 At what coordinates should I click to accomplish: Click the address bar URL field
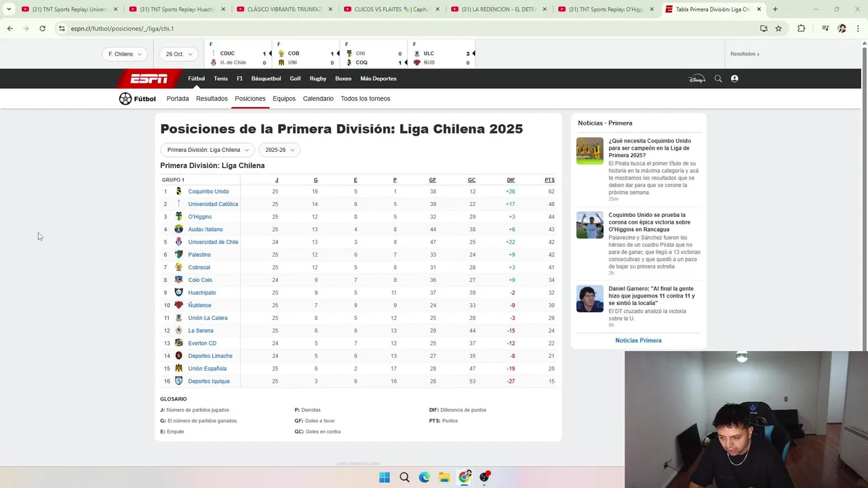(407, 28)
